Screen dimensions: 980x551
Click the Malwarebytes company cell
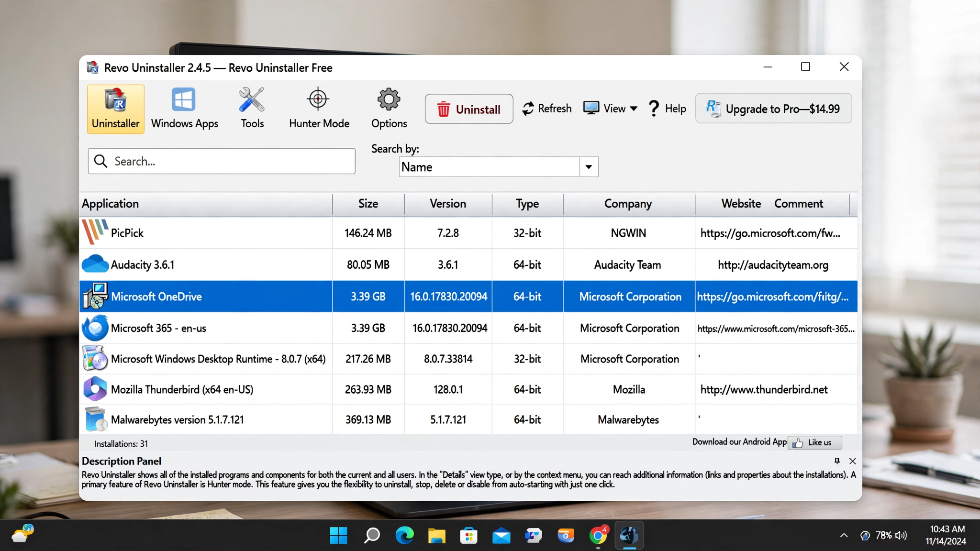pos(628,419)
